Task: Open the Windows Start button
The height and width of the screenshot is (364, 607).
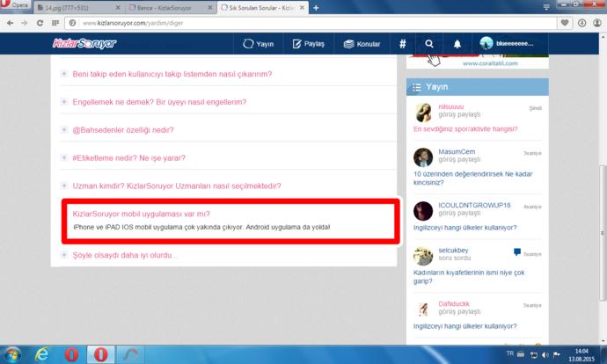Action: 12,354
